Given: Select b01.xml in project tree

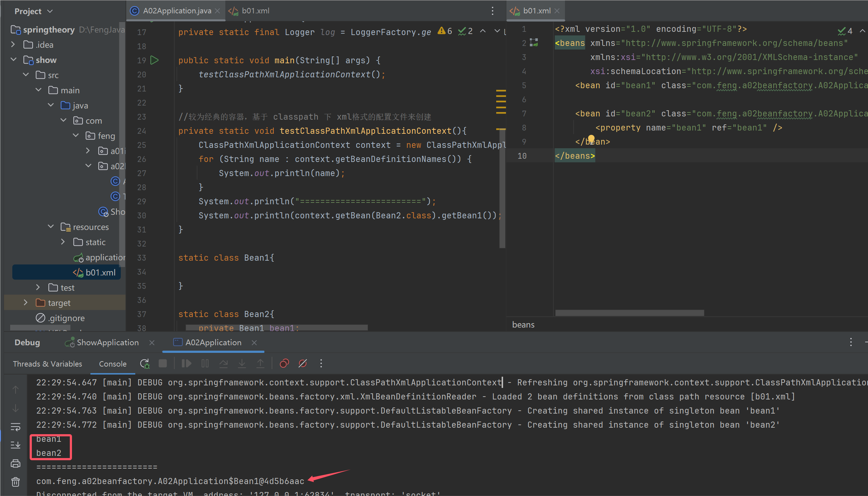Looking at the screenshot, I should (x=67, y=272).
